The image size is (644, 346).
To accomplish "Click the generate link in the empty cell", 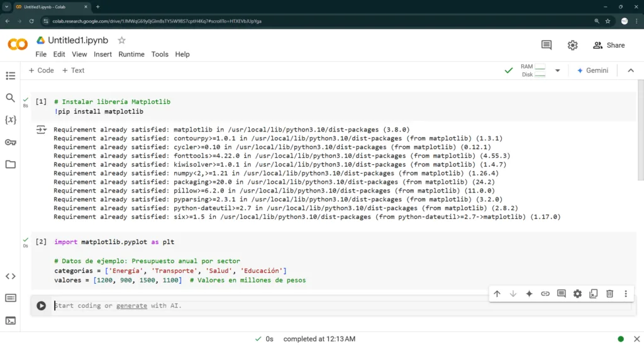I will click(131, 306).
